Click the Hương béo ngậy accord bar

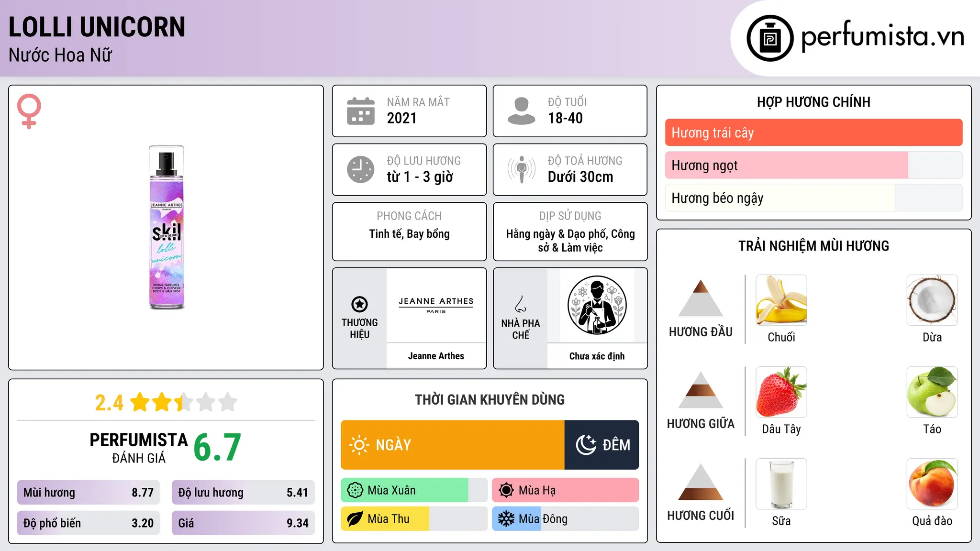tap(813, 198)
